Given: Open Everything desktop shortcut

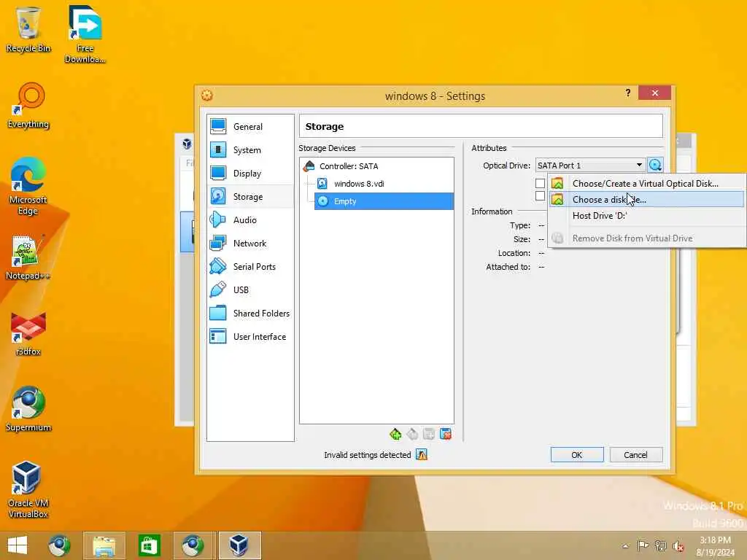Looking at the screenshot, I should tap(28, 106).
